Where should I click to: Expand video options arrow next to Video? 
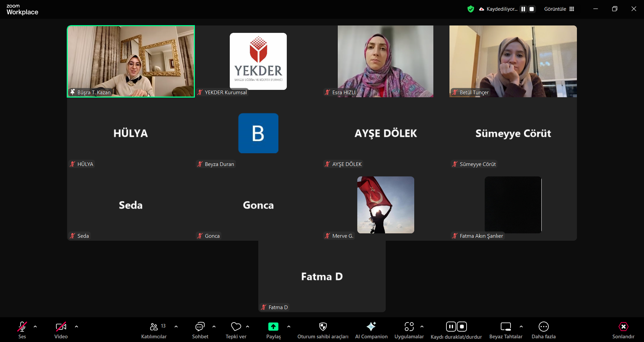(76, 327)
